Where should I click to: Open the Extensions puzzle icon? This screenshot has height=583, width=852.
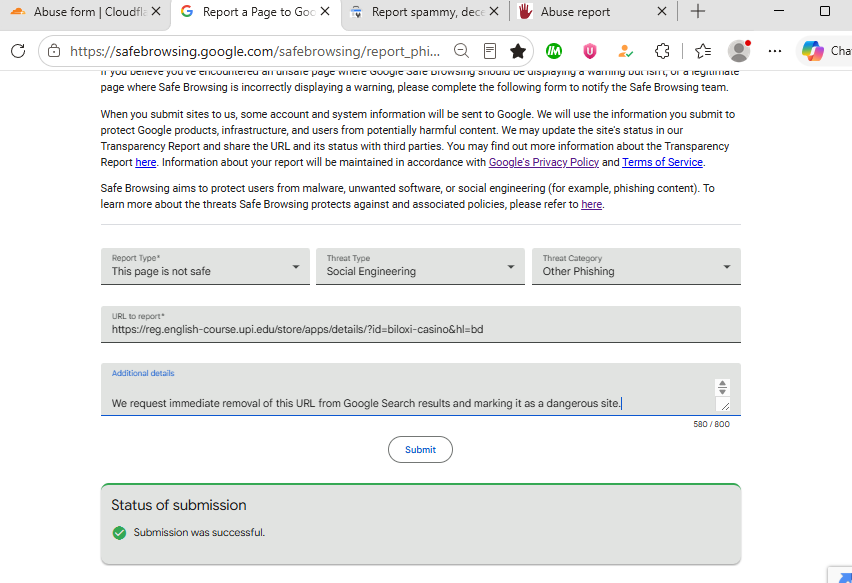pos(662,51)
